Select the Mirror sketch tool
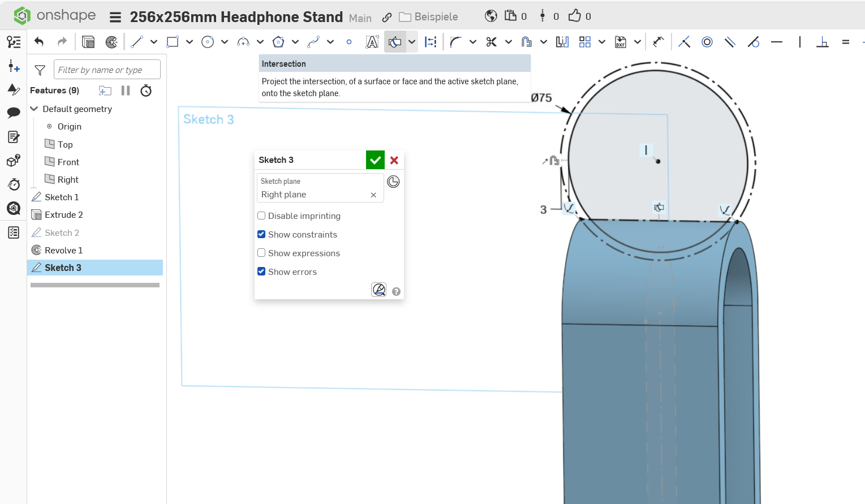 tap(562, 42)
